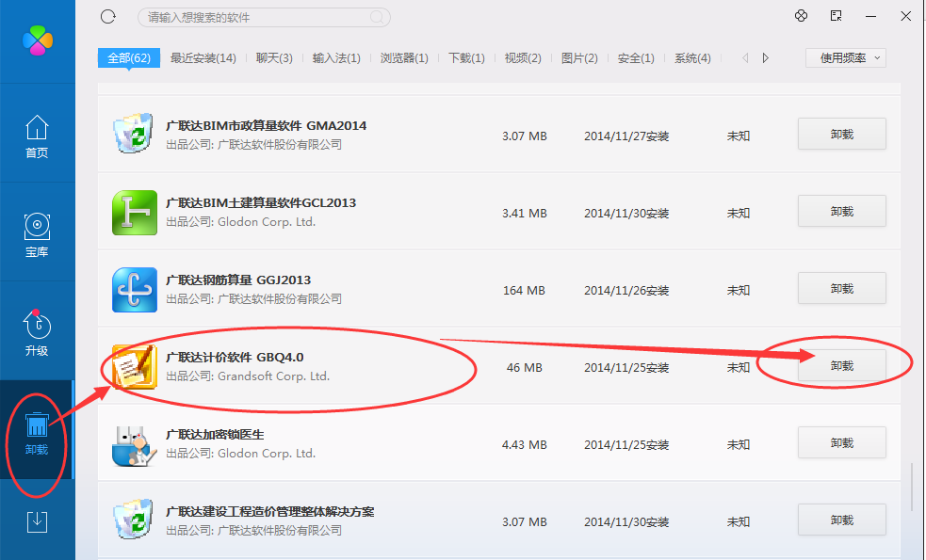Switch to 最近安装(14) tab
Screen dimensions: 926x560
[x=203, y=57]
